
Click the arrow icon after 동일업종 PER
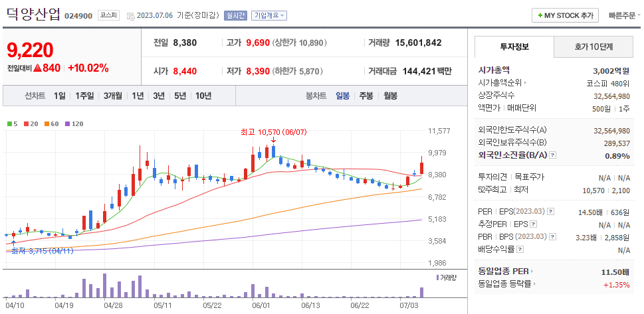click(532, 272)
